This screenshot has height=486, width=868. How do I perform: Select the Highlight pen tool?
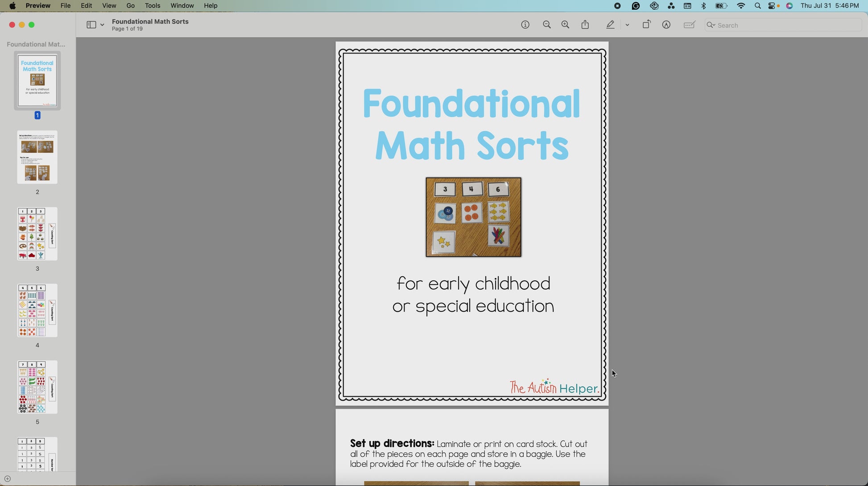click(x=610, y=25)
